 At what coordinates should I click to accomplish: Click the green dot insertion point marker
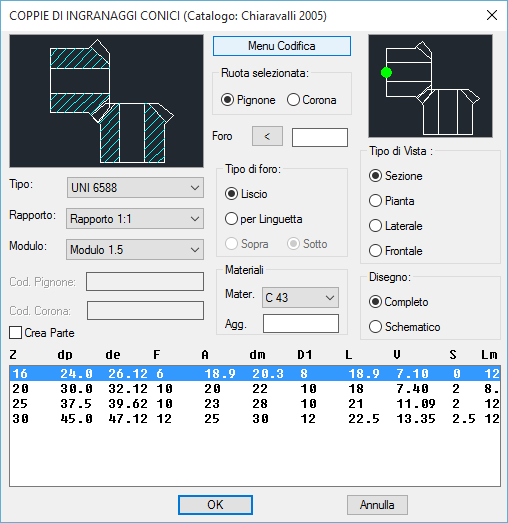pyautogui.click(x=386, y=72)
